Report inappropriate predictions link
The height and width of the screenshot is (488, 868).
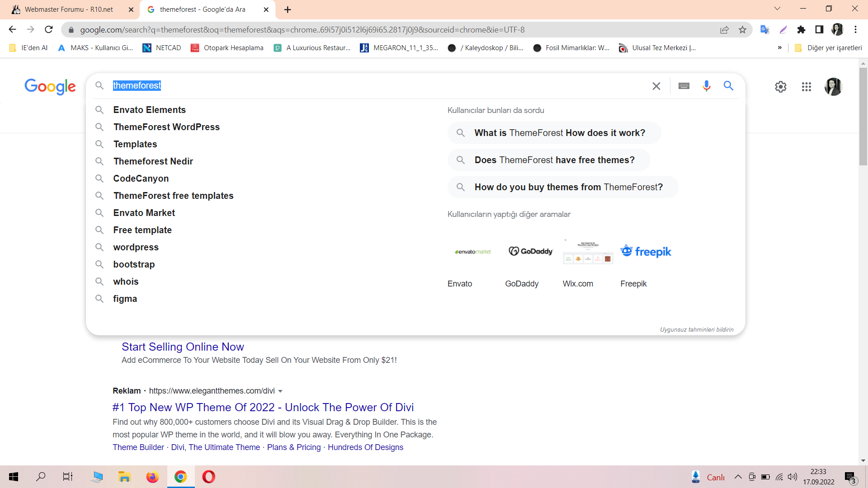coord(697,330)
